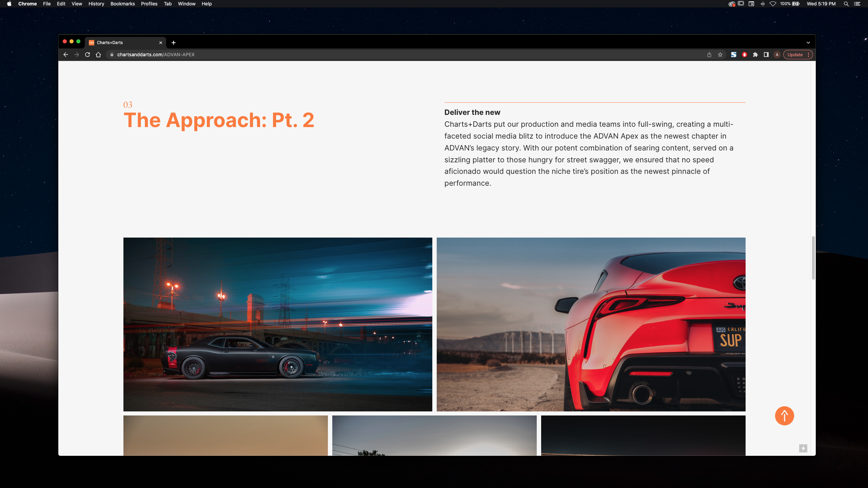Open the Window menu

(x=187, y=4)
